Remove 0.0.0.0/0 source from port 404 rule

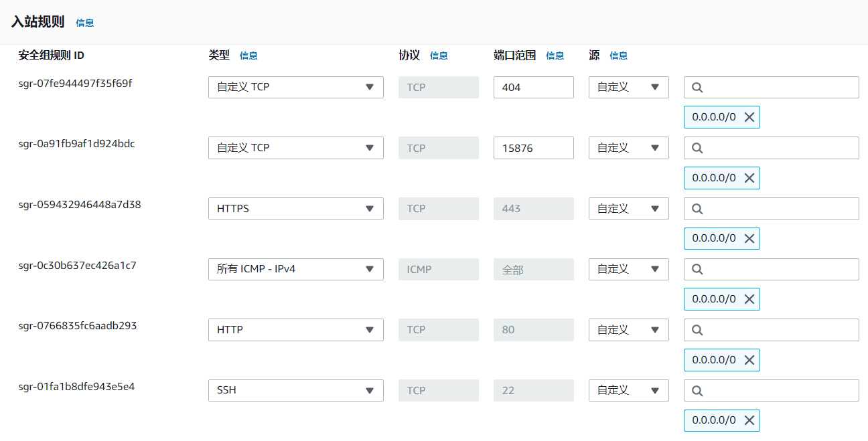pos(749,117)
